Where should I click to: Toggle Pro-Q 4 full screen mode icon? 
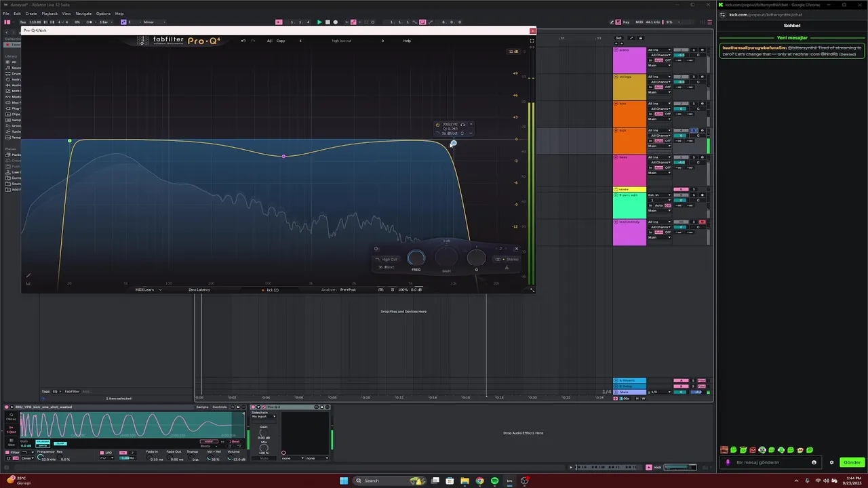coord(532,41)
